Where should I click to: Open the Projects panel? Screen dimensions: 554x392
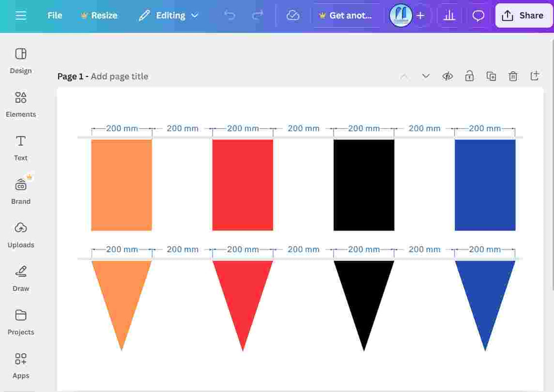21,322
